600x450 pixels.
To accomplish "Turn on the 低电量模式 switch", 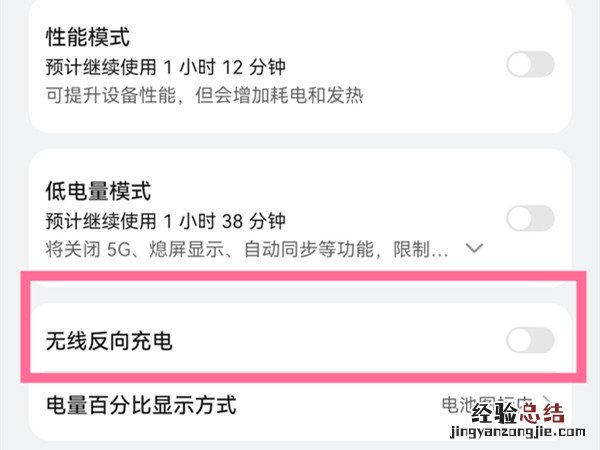I will (530, 217).
